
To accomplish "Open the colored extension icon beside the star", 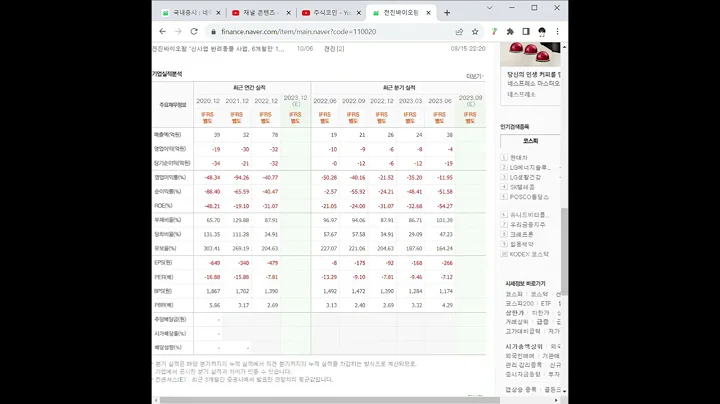I will coord(494,32).
